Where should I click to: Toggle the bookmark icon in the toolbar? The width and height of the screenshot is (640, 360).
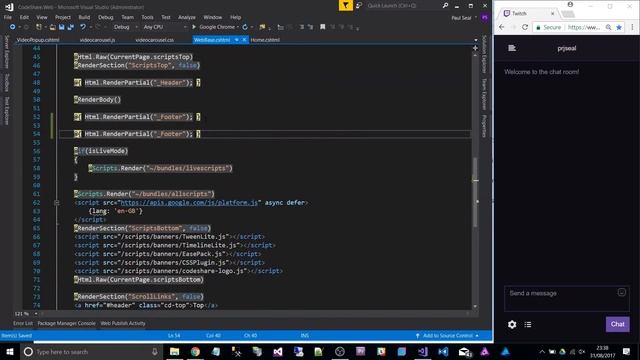[x=322, y=27]
